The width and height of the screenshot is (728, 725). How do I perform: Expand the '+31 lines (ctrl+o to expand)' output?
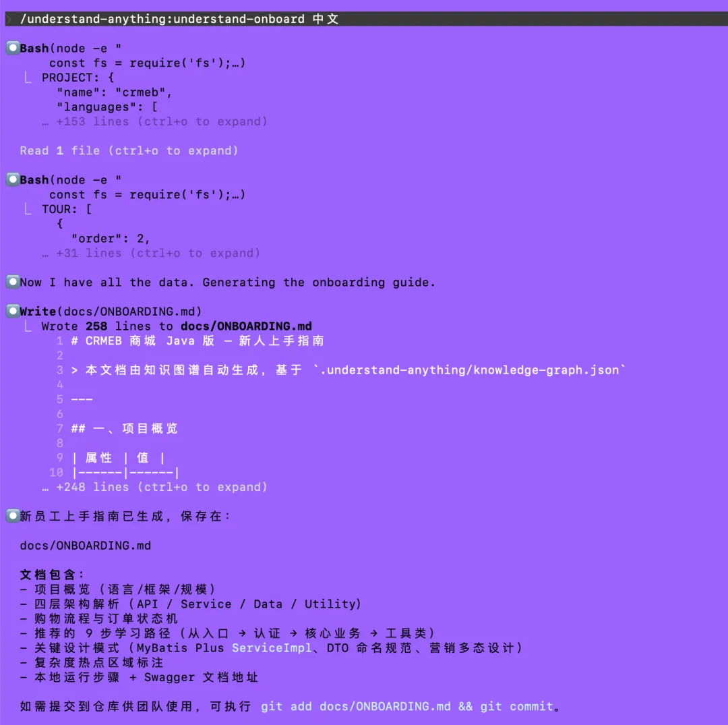coord(151,254)
